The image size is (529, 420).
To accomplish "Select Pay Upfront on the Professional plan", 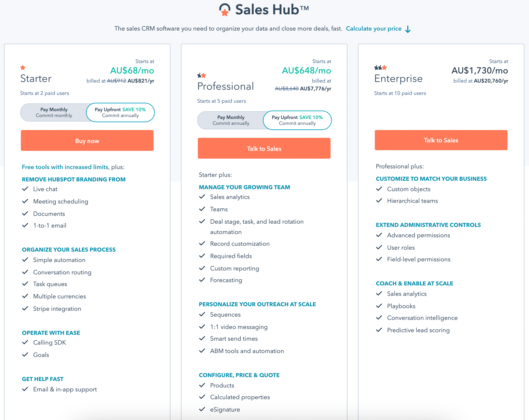I will point(297,120).
